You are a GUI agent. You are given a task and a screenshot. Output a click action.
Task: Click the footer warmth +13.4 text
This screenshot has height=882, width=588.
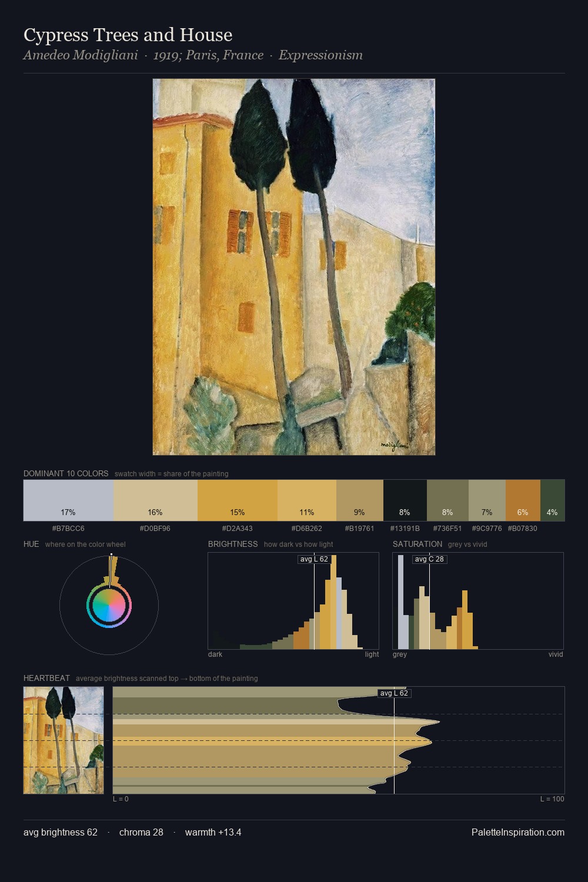pyautogui.click(x=213, y=832)
